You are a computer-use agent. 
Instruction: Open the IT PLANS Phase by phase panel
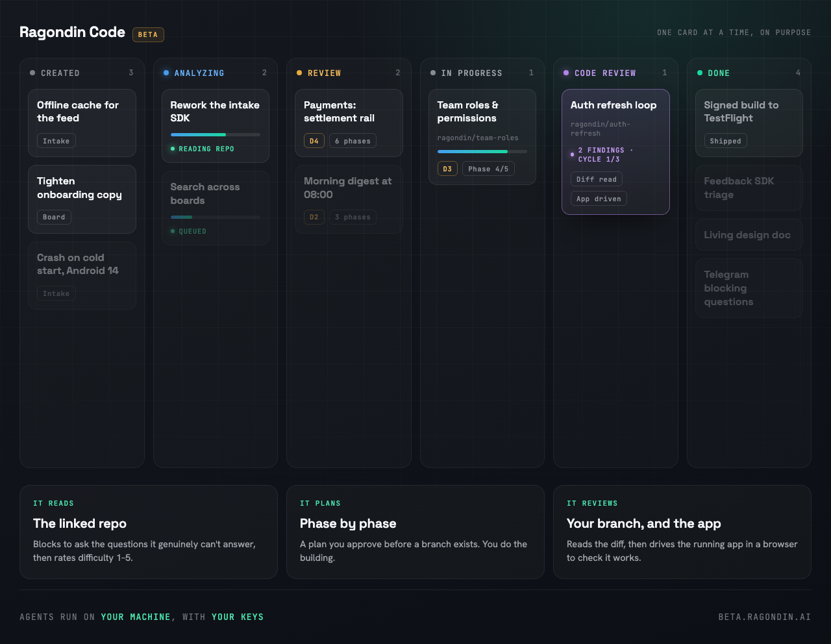(x=415, y=532)
